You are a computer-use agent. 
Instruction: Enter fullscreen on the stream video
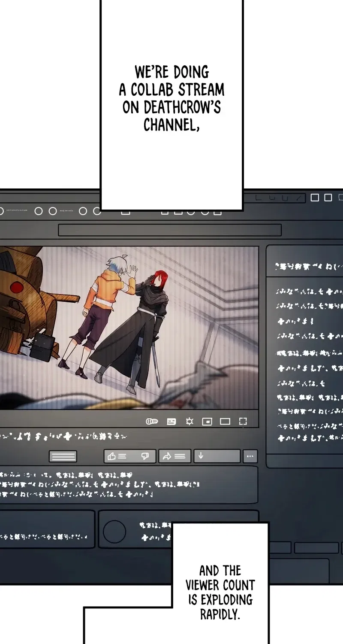tap(243, 422)
